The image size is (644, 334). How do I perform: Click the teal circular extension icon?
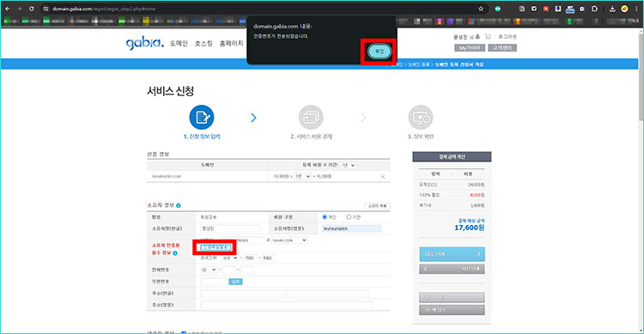497,9
